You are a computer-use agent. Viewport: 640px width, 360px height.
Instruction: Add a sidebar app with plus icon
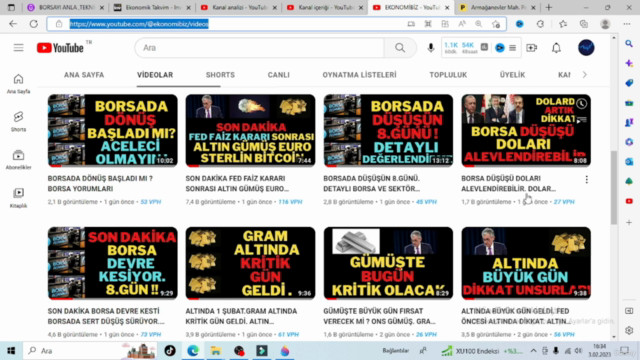tap(629, 222)
